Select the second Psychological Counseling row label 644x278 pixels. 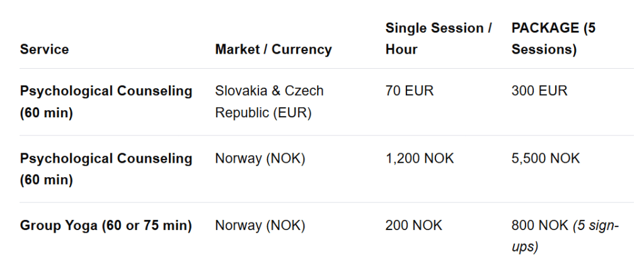[106, 169]
